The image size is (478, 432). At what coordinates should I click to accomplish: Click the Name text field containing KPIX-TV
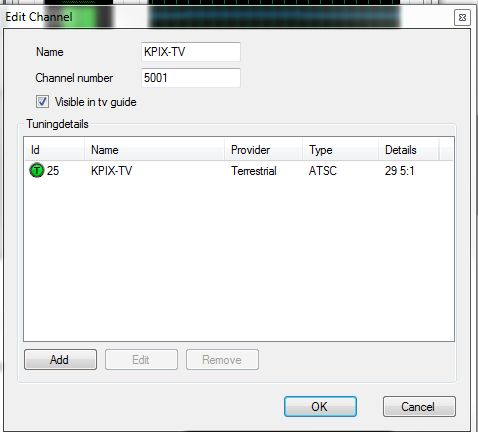click(191, 52)
